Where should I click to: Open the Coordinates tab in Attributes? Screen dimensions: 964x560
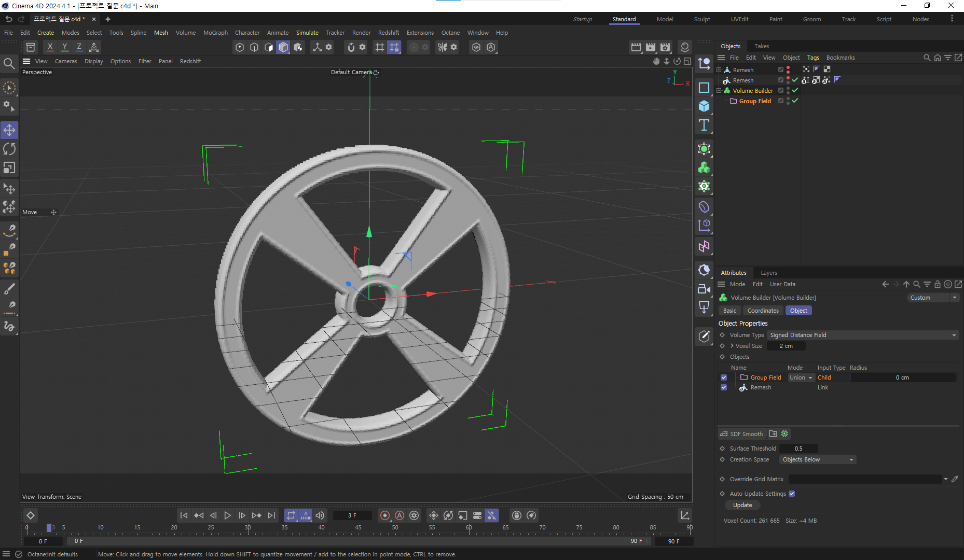point(763,311)
